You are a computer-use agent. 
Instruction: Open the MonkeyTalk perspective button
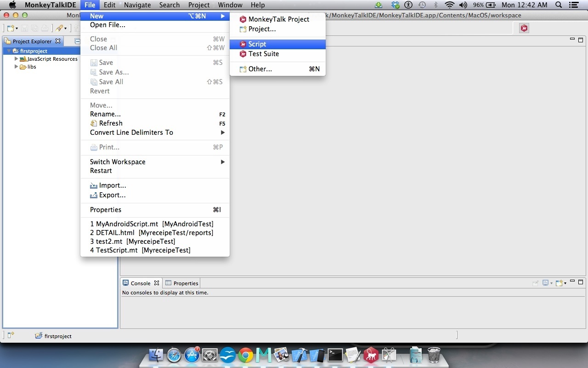click(x=524, y=28)
